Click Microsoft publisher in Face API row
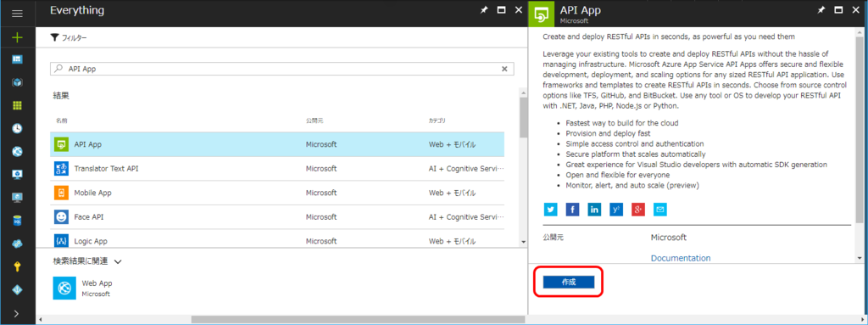 (x=321, y=217)
